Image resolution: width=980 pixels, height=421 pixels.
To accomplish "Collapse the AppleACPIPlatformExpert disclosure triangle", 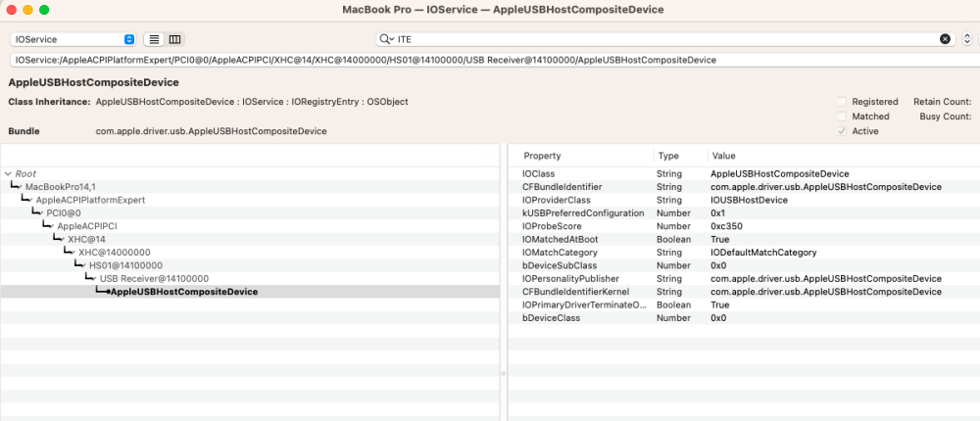I will click(x=31, y=201).
